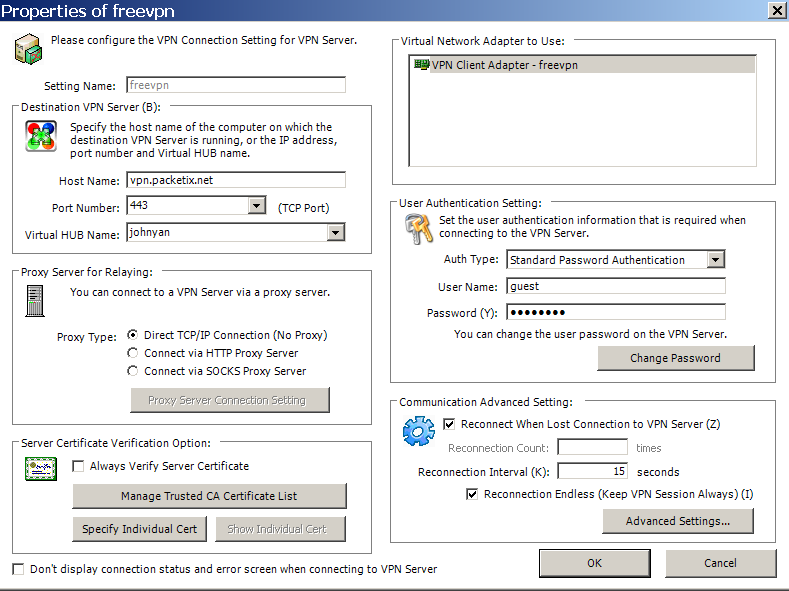This screenshot has width=789, height=591.
Task: Close the Properties of freevpn dialog
Action: point(777,10)
